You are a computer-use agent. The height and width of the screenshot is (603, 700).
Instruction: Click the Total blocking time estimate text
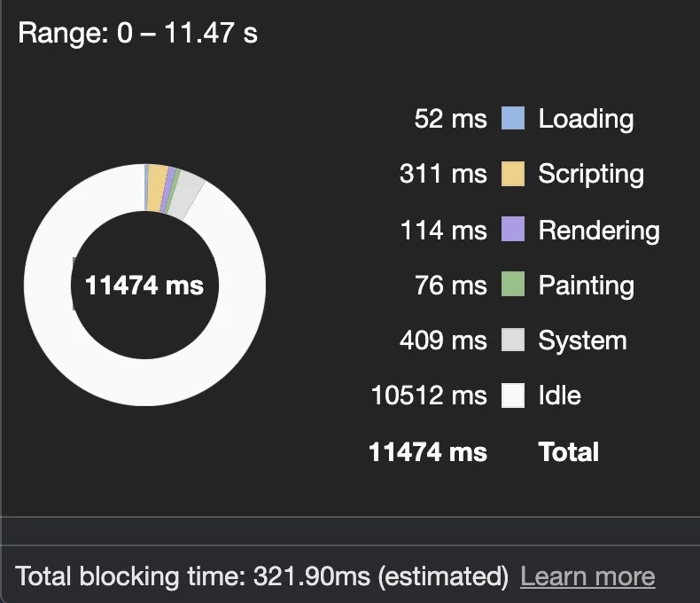(x=262, y=576)
